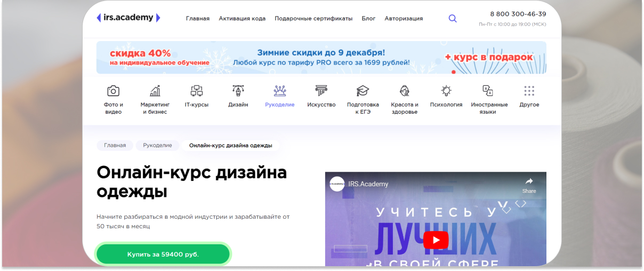Open the Искусство column icon
The image size is (644, 271).
point(321,90)
